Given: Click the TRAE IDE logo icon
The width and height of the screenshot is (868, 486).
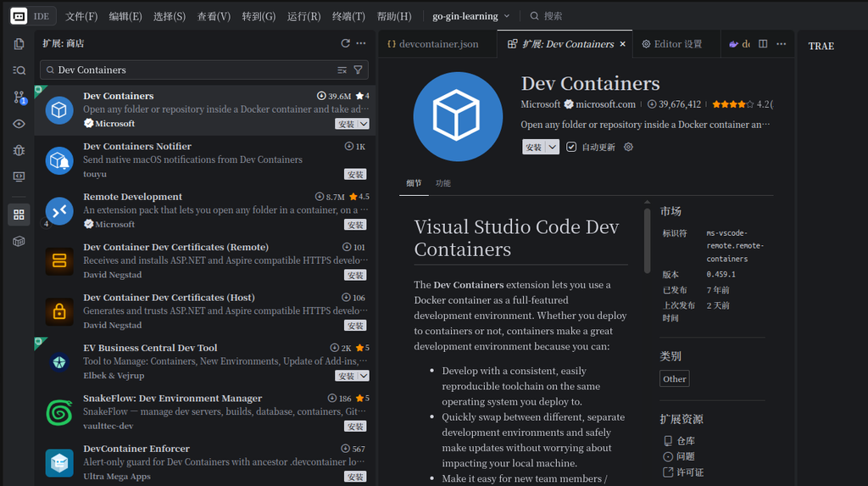Looking at the screenshot, I should tap(19, 16).
